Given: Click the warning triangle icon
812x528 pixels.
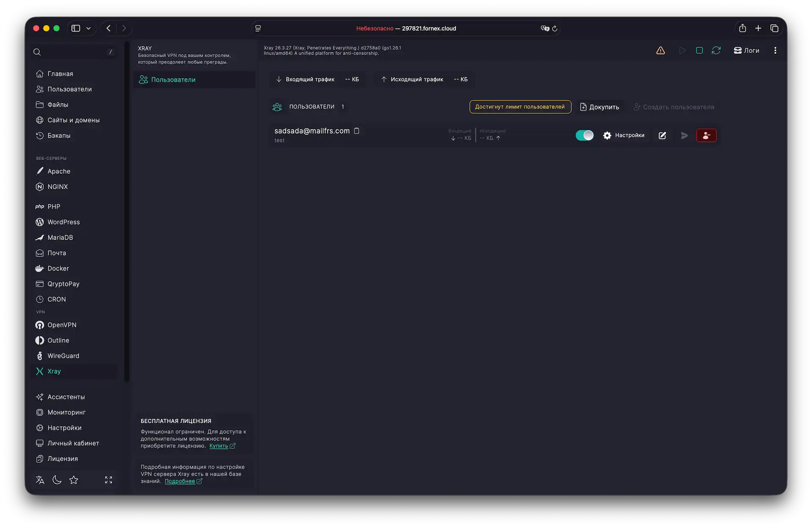Looking at the screenshot, I should [660, 50].
